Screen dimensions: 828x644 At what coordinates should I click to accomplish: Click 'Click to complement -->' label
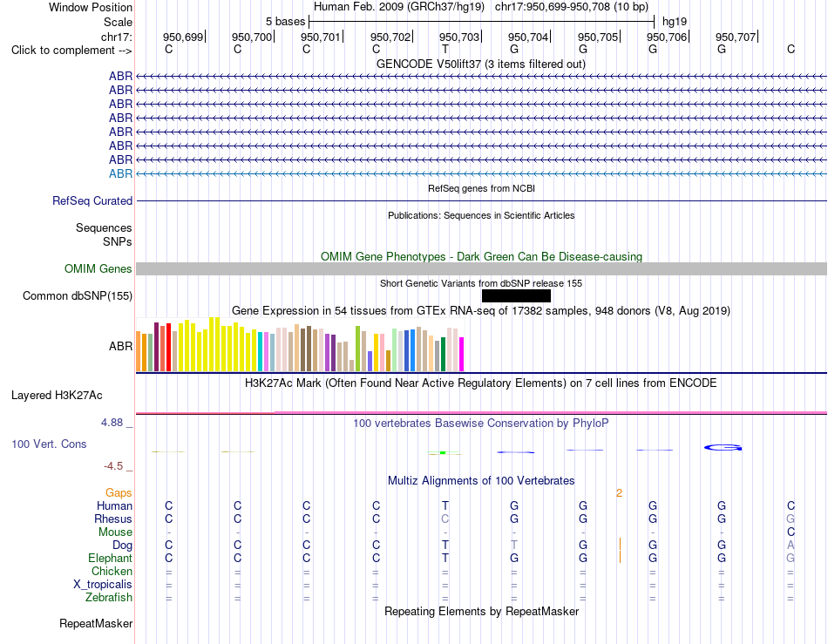[x=71, y=51]
